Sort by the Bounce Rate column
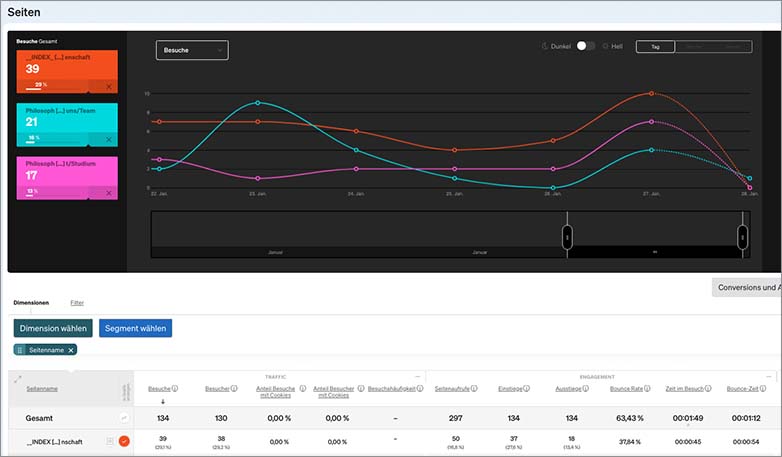 click(x=626, y=389)
